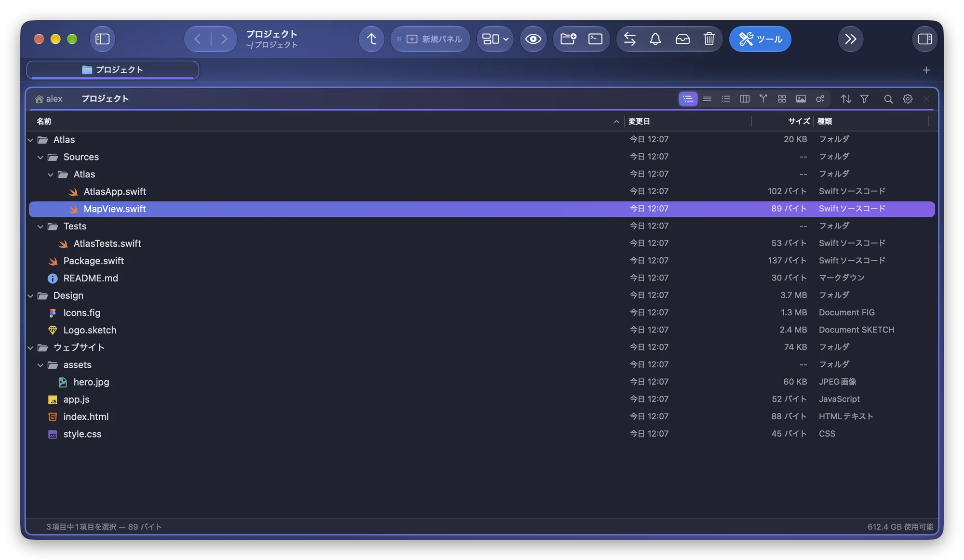Switch to column view

(744, 99)
